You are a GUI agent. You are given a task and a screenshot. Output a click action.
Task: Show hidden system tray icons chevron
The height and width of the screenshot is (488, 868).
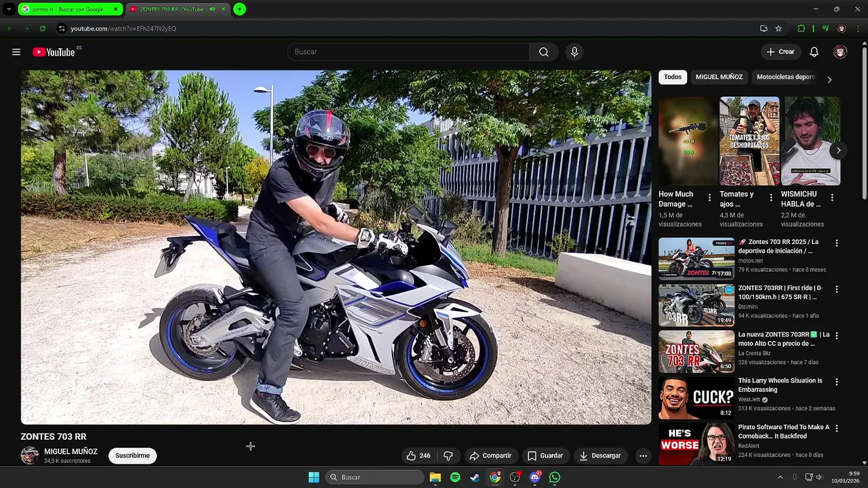[x=780, y=477]
